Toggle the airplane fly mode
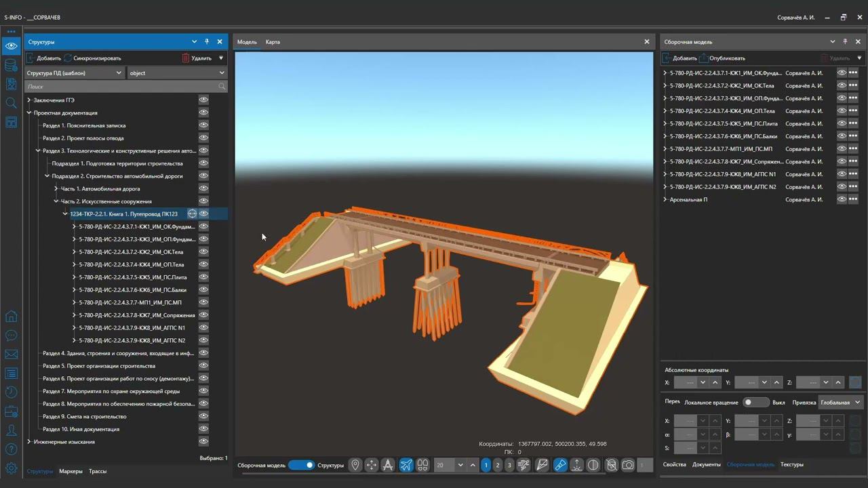This screenshot has height=488, width=868. pyautogui.click(x=406, y=465)
